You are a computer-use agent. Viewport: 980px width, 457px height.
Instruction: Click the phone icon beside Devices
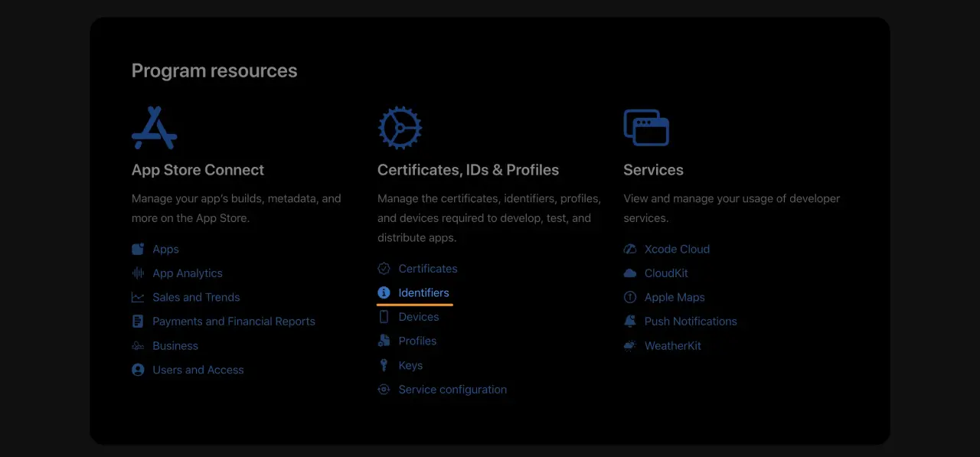[x=384, y=317]
